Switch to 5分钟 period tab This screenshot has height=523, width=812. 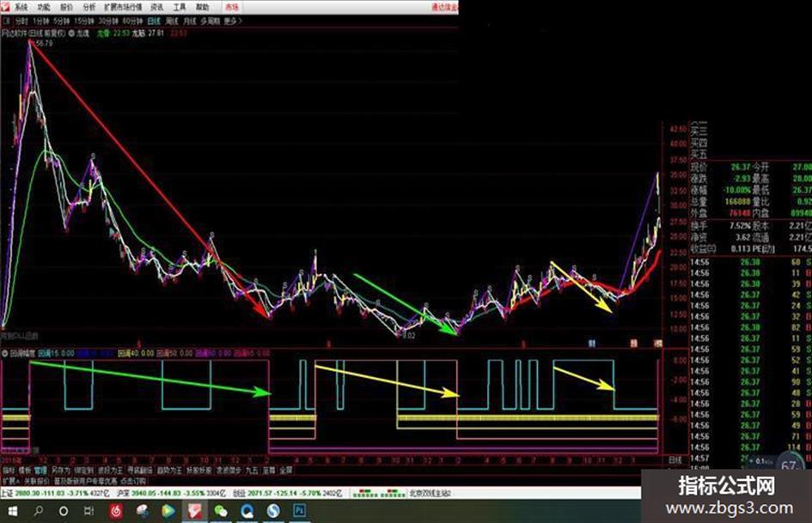[x=61, y=21]
